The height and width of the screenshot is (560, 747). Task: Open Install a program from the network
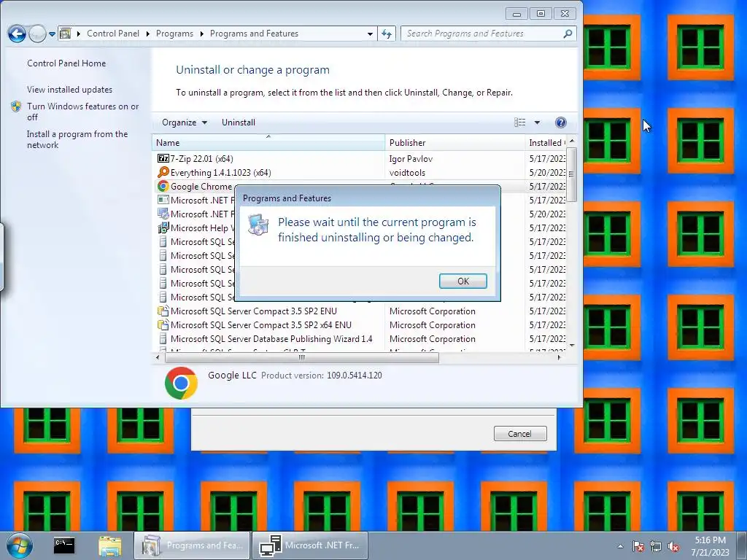(77, 139)
